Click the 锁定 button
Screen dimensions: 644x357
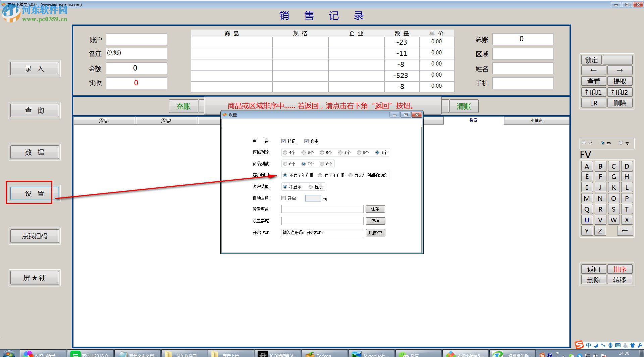[591, 60]
